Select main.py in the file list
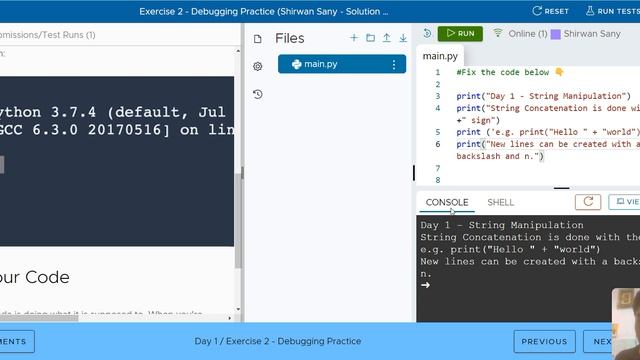 342,64
